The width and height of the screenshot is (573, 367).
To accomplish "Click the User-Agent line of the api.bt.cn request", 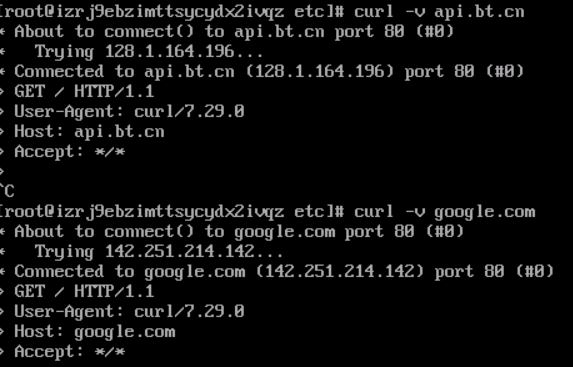I will [x=129, y=111].
